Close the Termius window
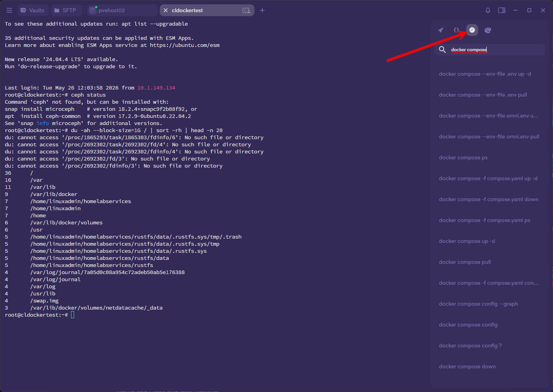Image resolution: width=553 pixels, height=392 pixels. pos(543,10)
